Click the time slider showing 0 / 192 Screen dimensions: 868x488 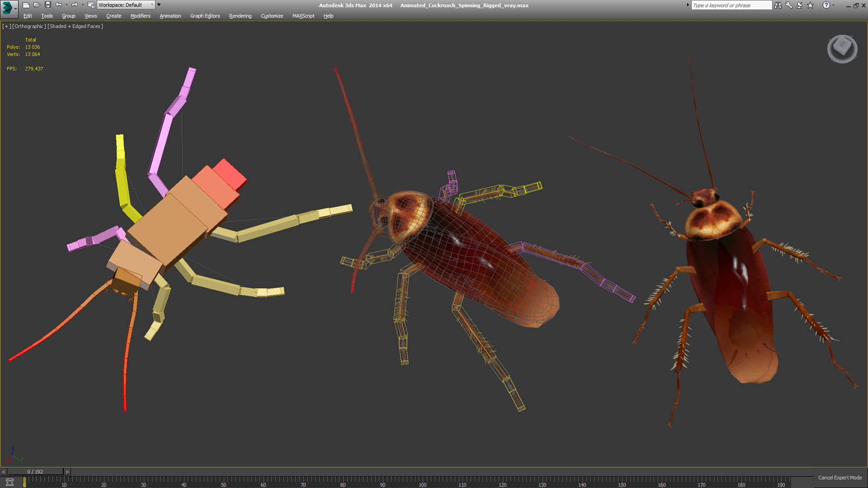click(35, 472)
